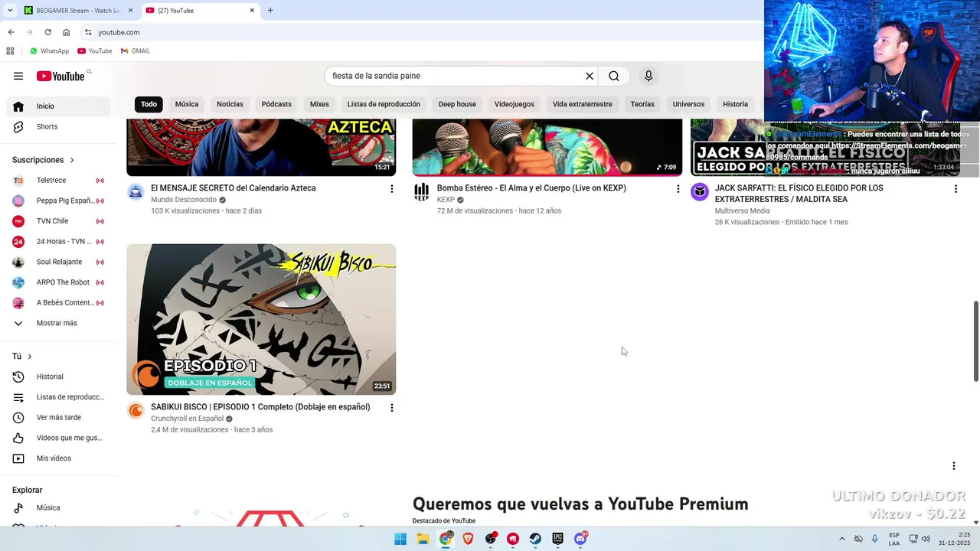
Task: Select the Historia filter chip
Action: tap(735, 104)
